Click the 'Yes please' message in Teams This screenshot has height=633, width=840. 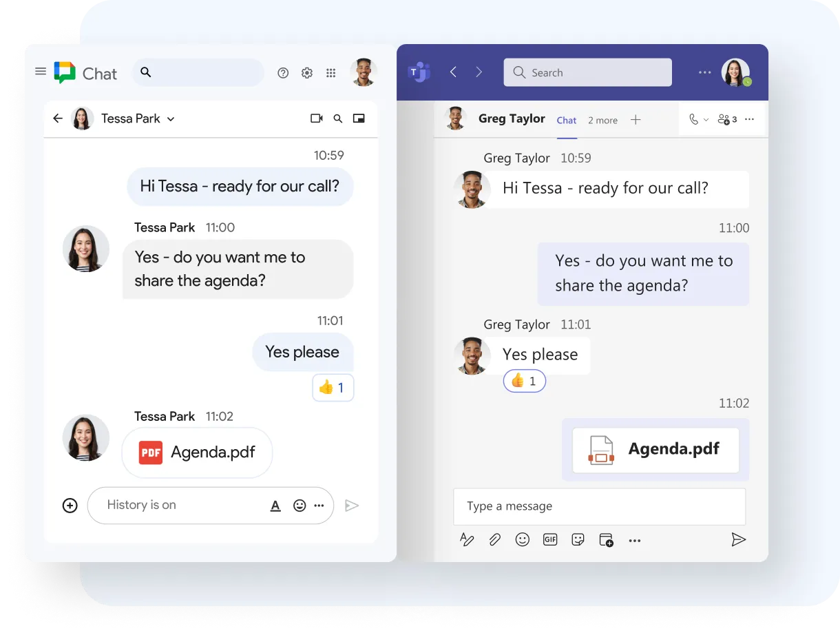coord(540,355)
